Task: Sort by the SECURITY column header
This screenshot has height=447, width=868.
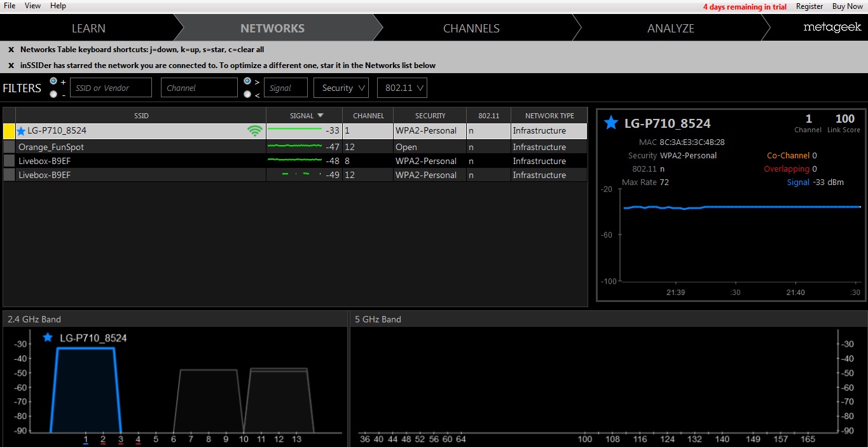Action: coord(430,116)
